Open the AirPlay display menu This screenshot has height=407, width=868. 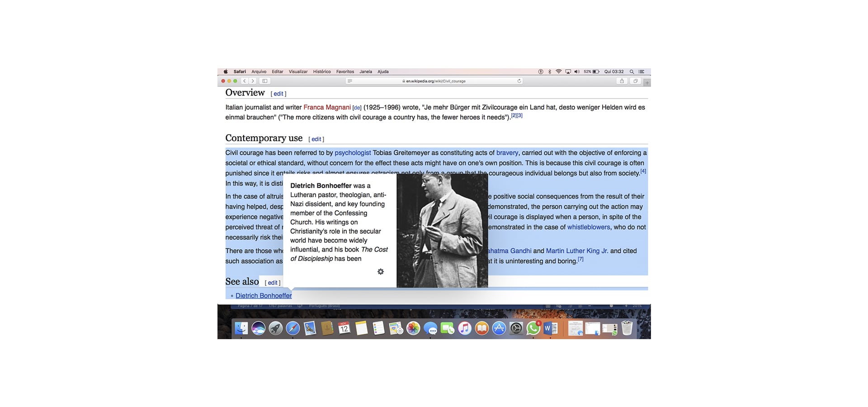[x=568, y=71]
